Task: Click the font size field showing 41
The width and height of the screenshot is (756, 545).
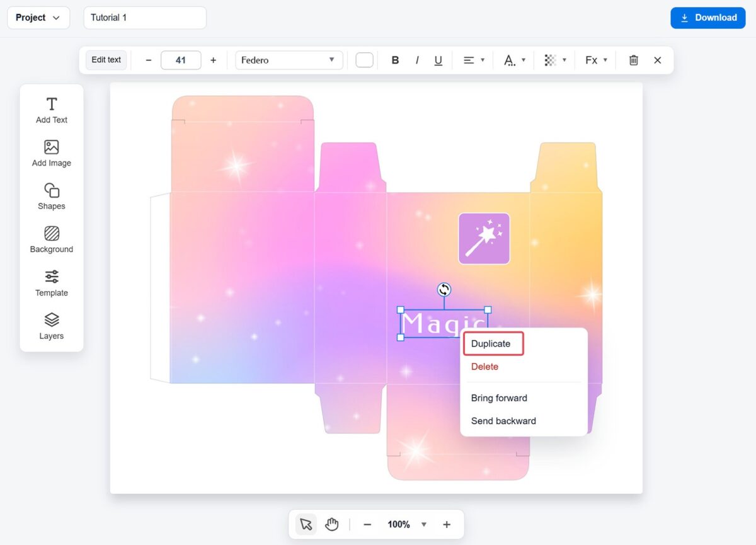Action: coord(181,60)
